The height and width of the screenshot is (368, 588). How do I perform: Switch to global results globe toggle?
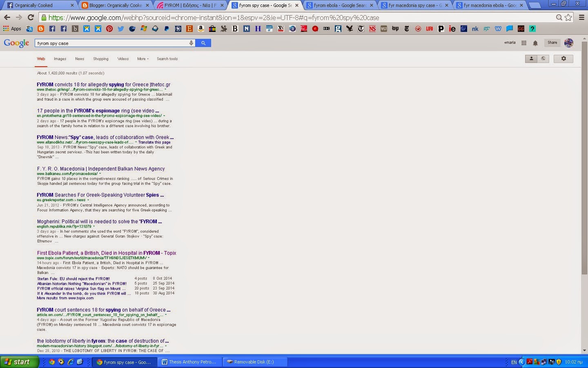[543, 59]
